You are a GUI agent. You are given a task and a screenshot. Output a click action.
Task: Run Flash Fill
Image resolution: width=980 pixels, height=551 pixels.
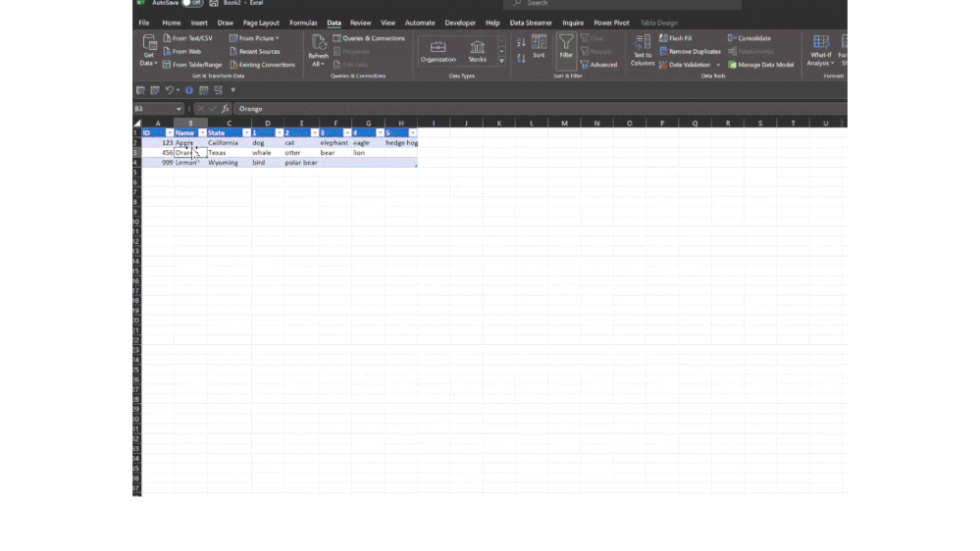pyautogui.click(x=676, y=38)
